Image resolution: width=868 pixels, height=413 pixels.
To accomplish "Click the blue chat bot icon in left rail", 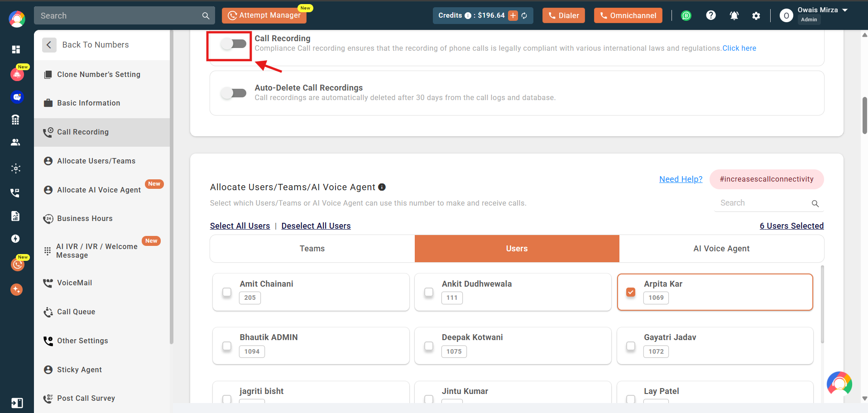I will point(17,97).
